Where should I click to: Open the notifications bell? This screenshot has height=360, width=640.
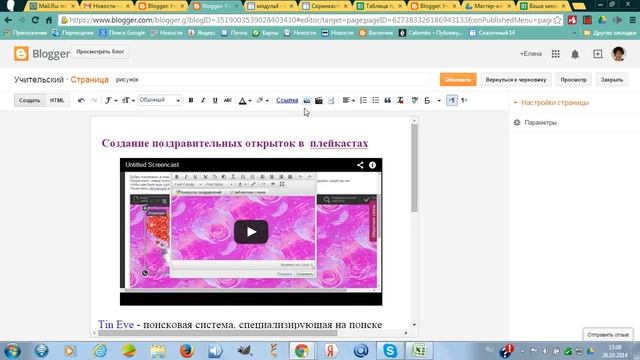point(575,54)
